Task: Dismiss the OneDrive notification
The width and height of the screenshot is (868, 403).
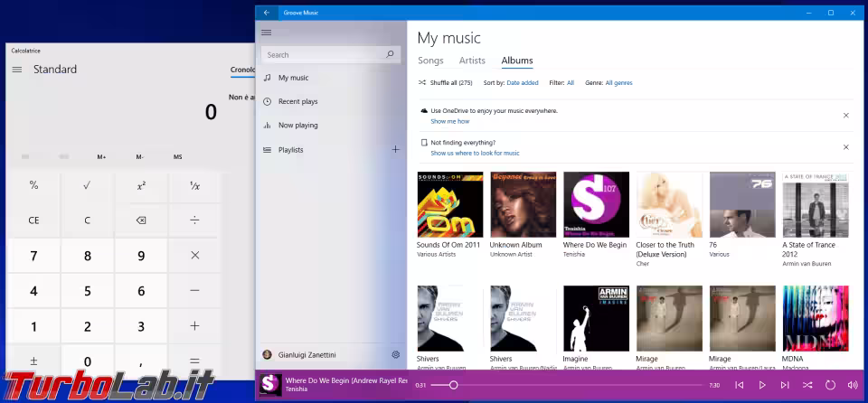Action: click(x=846, y=116)
